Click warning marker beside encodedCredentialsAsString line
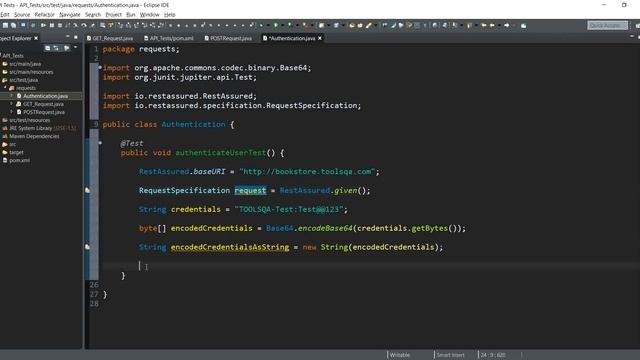 [x=87, y=247]
